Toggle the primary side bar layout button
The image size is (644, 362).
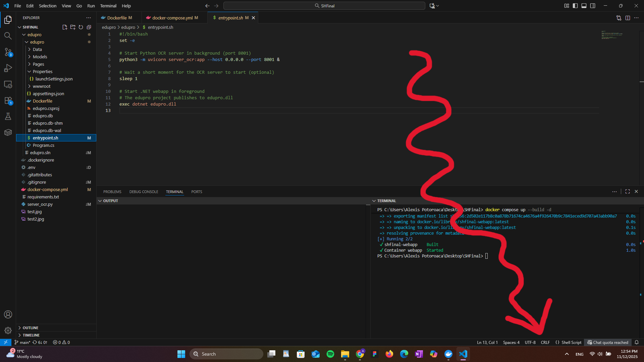[575, 6]
